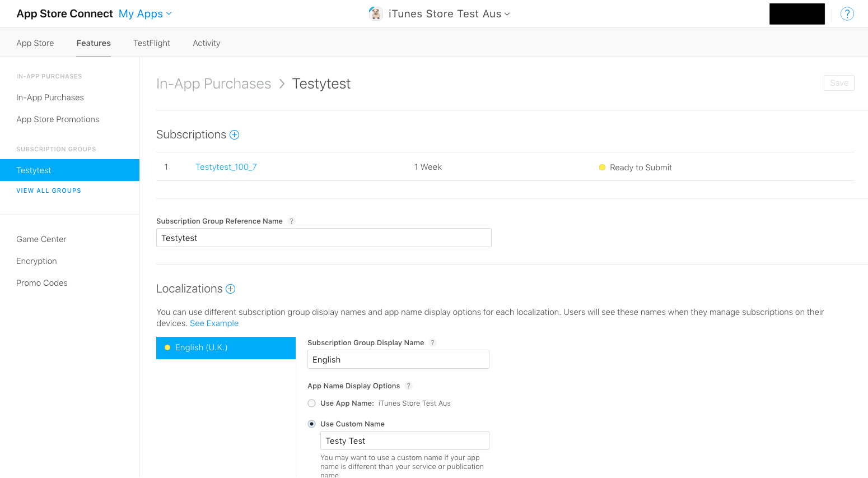
Task: Click the help question mark icon in header
Action: 847,14
